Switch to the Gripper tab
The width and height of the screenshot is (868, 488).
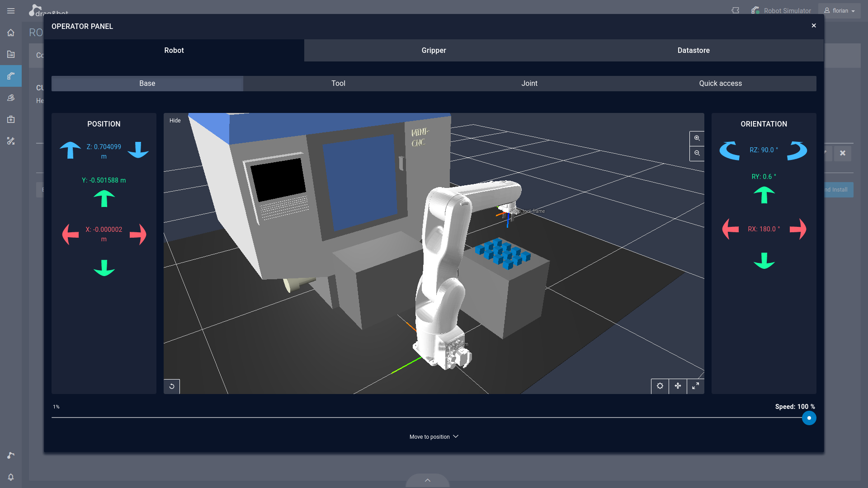click(x=434, y=50)
